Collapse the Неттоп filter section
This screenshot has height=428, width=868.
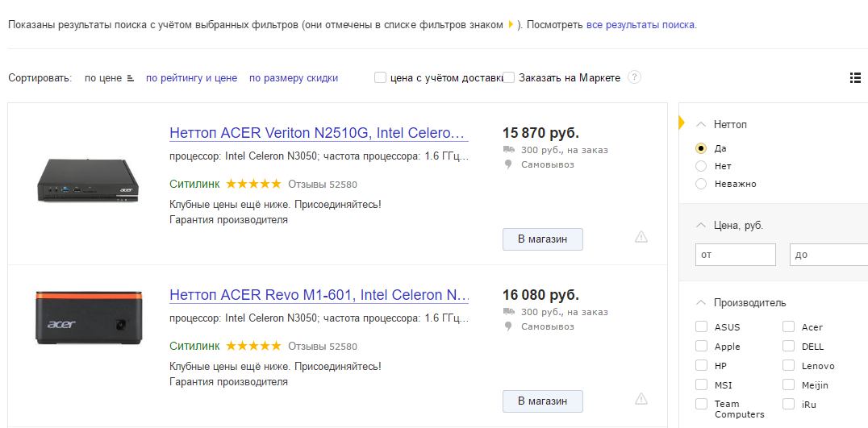click(700, 124)
